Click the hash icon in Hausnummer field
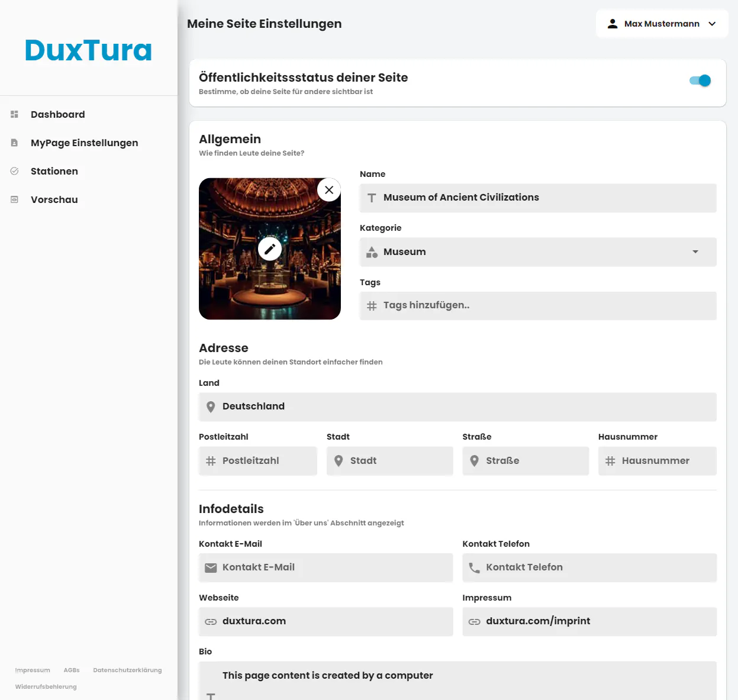Viewport: 738px width, 700px height. (611, 460)
